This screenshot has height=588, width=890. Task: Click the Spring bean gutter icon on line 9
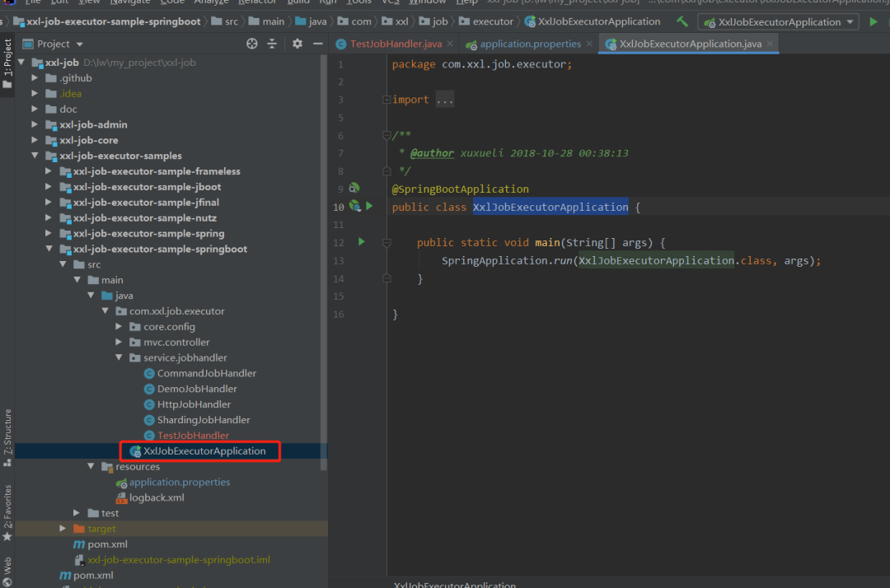click(354, 189)
